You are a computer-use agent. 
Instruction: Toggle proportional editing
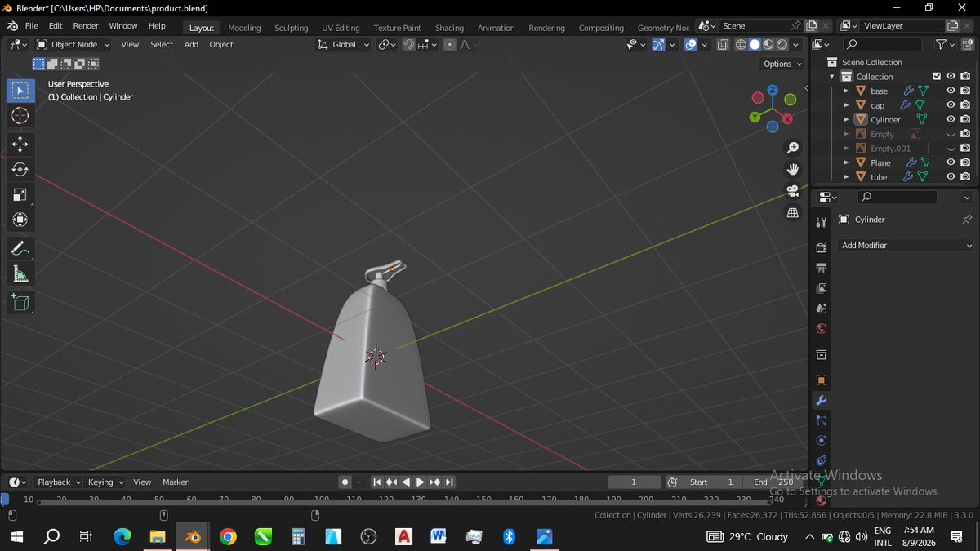449,44
